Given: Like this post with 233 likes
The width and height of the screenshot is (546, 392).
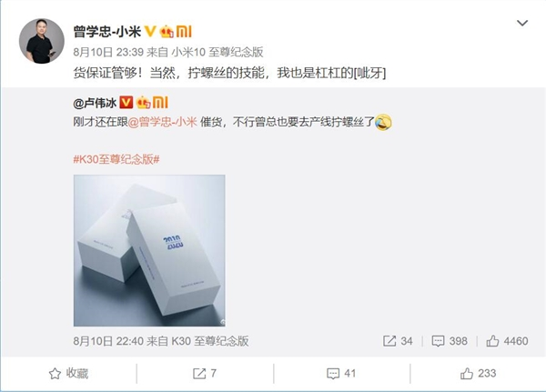Looking at the screenshot, I should (478, 374).
